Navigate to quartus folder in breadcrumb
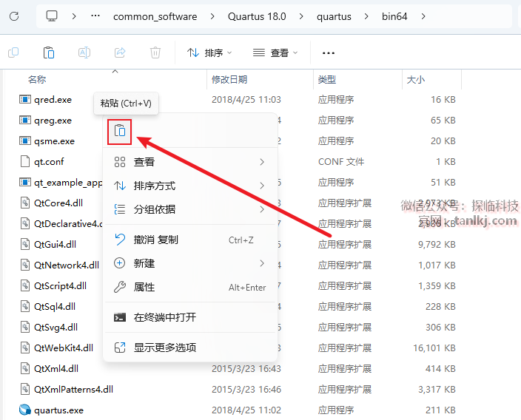521x420 pixels. coord(334,16)
